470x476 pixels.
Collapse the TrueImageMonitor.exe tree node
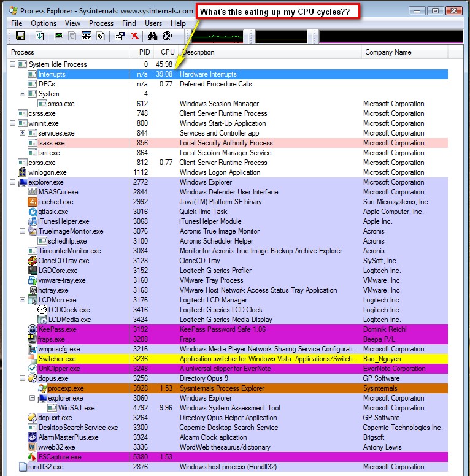[x=22, y=231]
